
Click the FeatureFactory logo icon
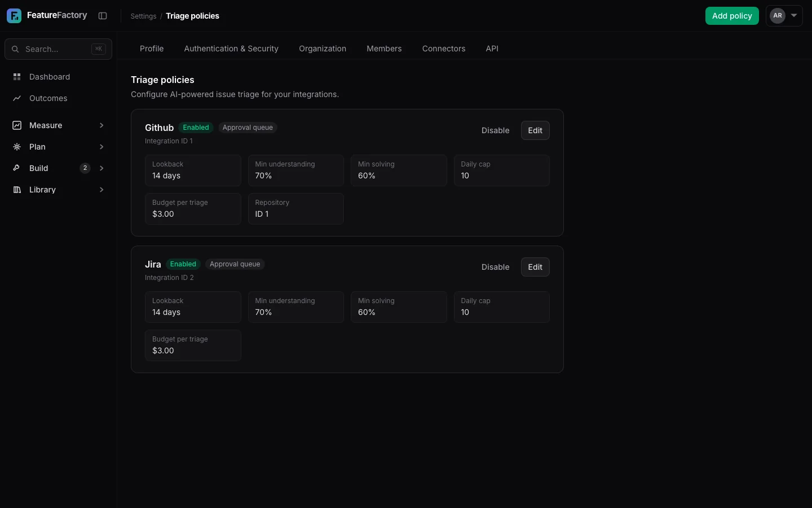14,16
